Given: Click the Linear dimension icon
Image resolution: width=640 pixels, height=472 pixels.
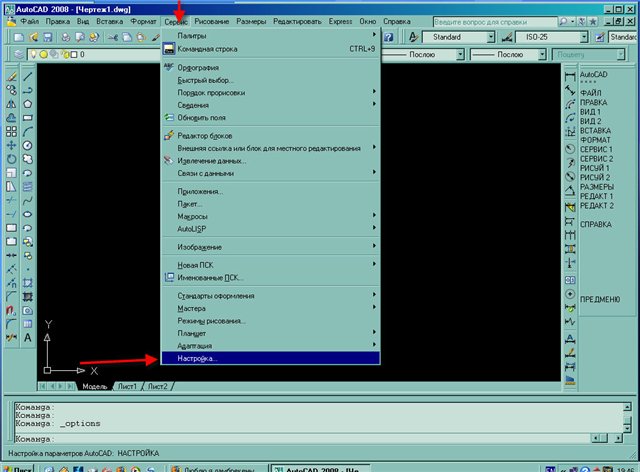Looking at the screenshot, I should pyautogui.click(x=570, y=74).
